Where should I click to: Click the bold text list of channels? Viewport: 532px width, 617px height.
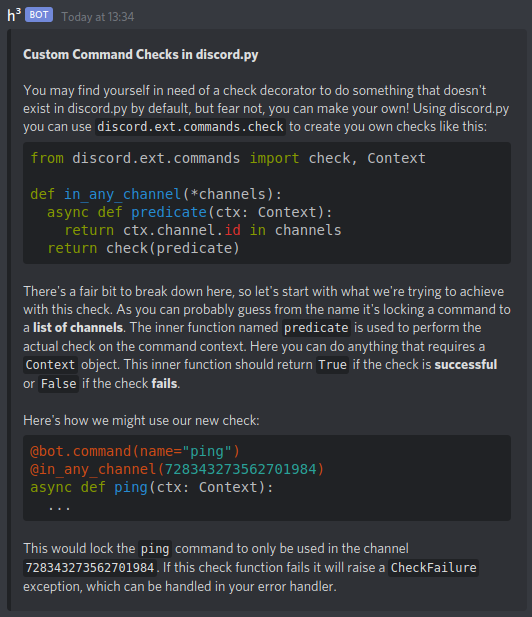click(78, 327)
